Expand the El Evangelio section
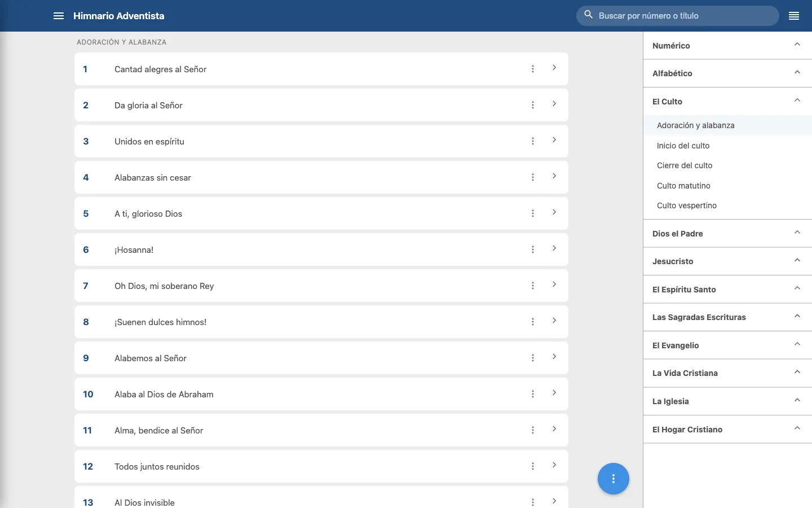 (x=727, y=345)
